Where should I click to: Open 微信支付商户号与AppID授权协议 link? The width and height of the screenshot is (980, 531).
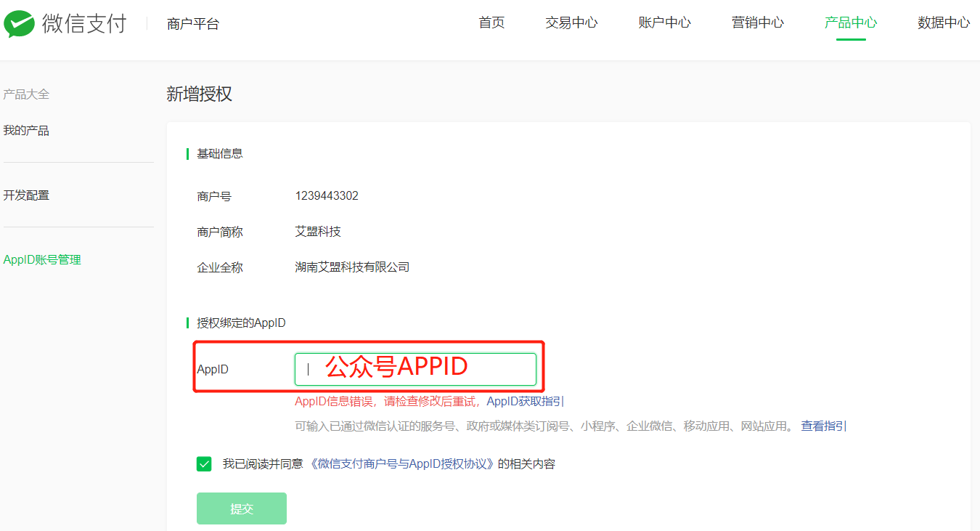coord(402,464)
